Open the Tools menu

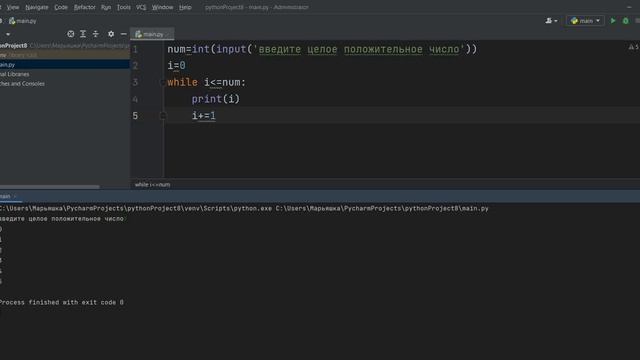124,7
